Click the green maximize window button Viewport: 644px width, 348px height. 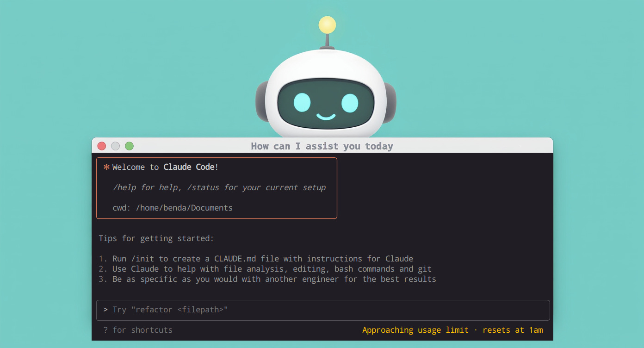130,146
